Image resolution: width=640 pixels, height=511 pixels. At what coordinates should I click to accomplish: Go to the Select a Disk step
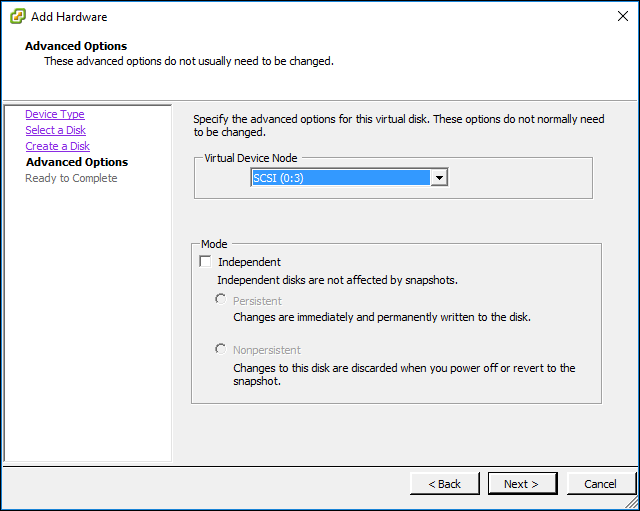[x=56, y=130]
